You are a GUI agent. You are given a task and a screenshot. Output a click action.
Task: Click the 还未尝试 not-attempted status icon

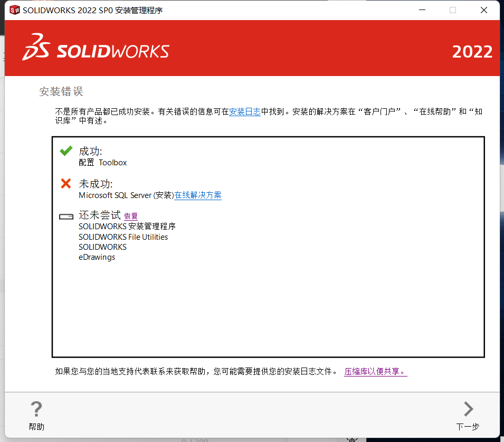65,216
